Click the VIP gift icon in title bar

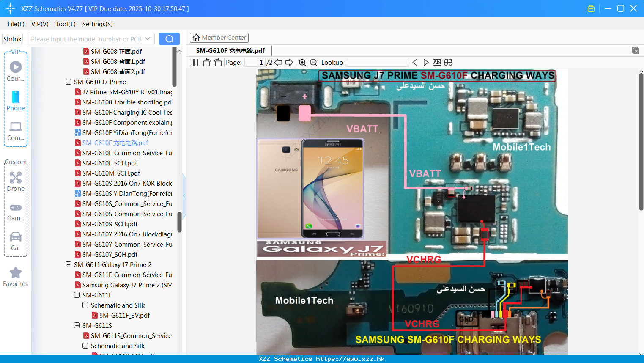pyautogui.click(x=591, y=8)
